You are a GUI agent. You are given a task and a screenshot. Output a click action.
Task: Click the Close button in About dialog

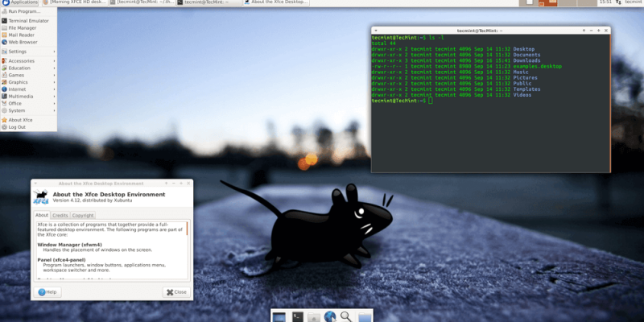pyautogui.click(x=176, y=292)
